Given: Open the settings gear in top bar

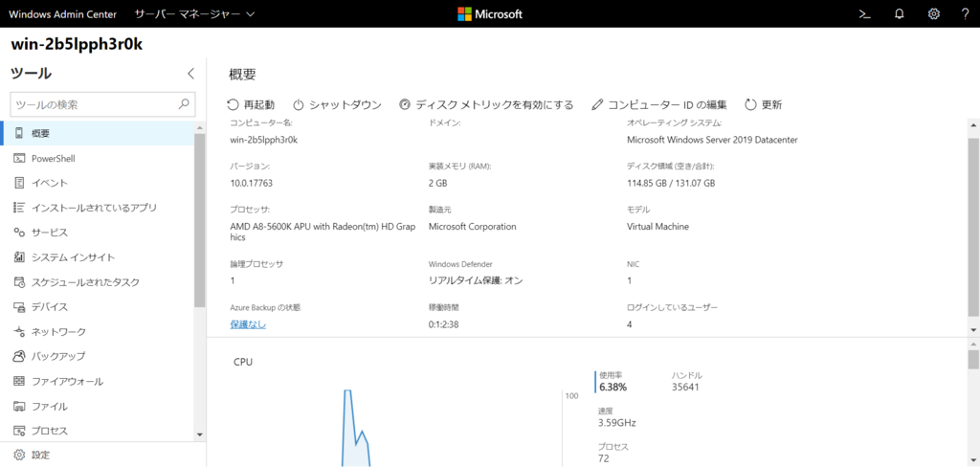Looking at the screenshot, I should point(934,13).
